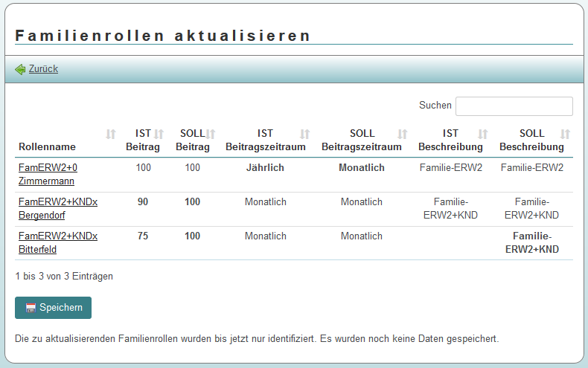Open the FamERW2+KNDx Bitterfeld role link
Screen dimensions: 588x368
[x=57, y=242]
